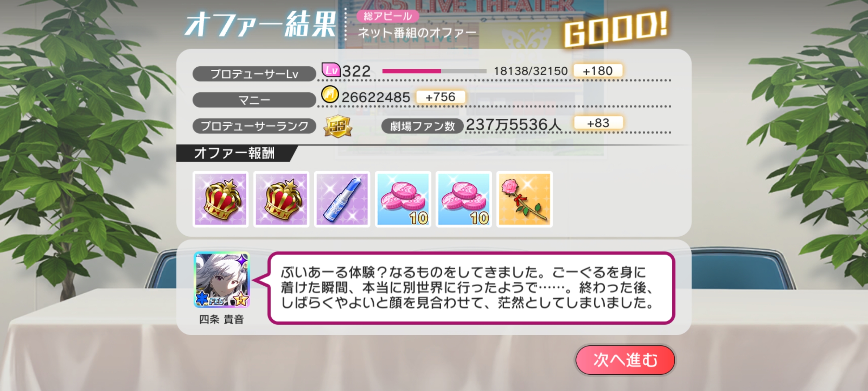
Task: Tap the first pink coins x10 reward
Action: click(x=403, y=199)
